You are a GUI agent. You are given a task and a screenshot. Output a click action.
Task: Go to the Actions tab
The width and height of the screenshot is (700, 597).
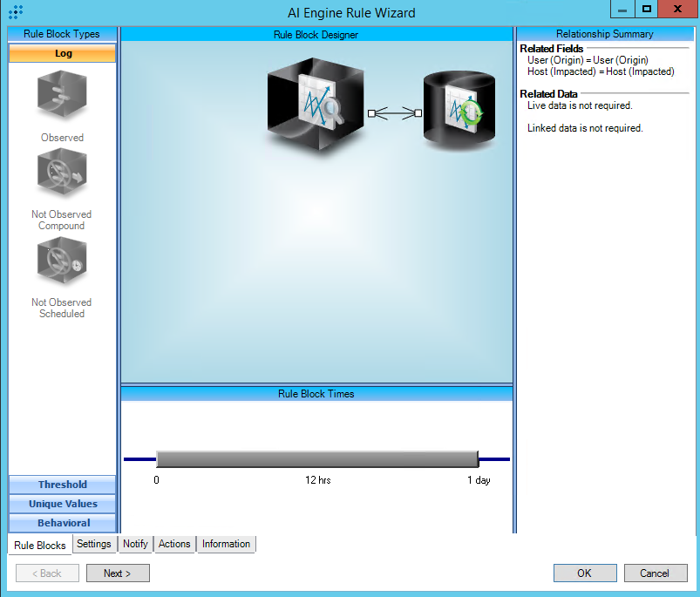click(174, 544)
